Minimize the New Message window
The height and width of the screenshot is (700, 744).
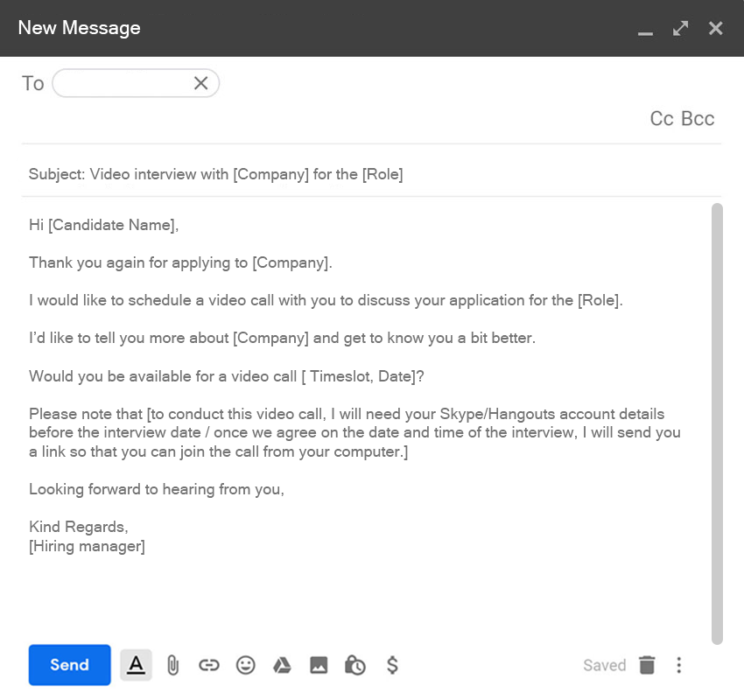coord(646,30)
